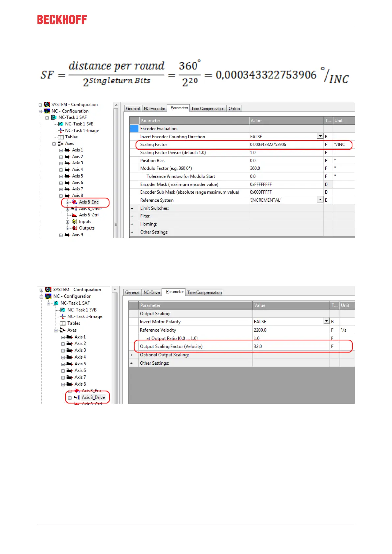Expand Other Settings in the NC-Drive screenshot

(132, 363)
